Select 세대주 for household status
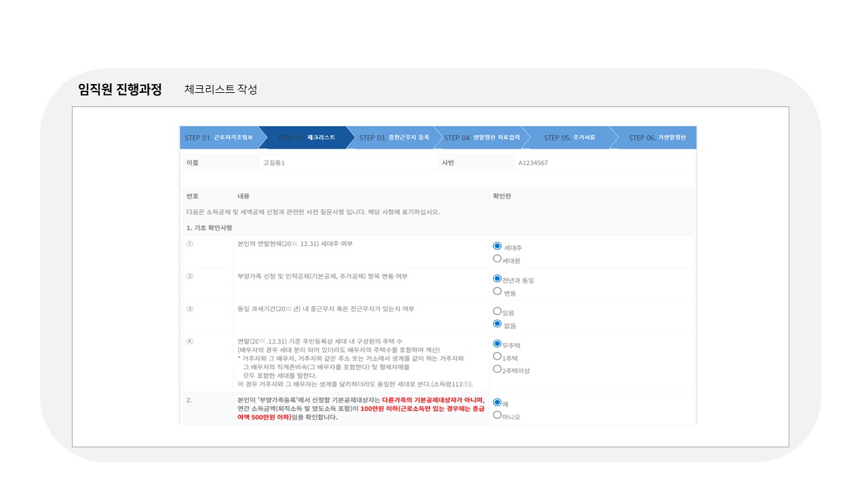The image size is (868, 488). pos(497,247)
